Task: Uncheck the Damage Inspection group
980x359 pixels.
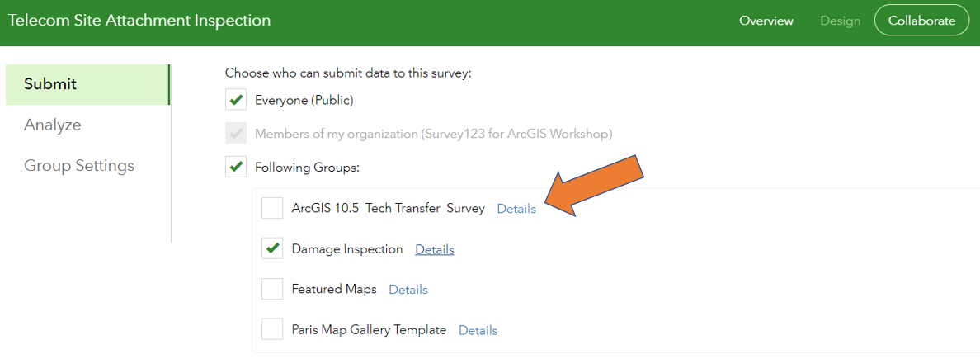Action: click(272, 248)
